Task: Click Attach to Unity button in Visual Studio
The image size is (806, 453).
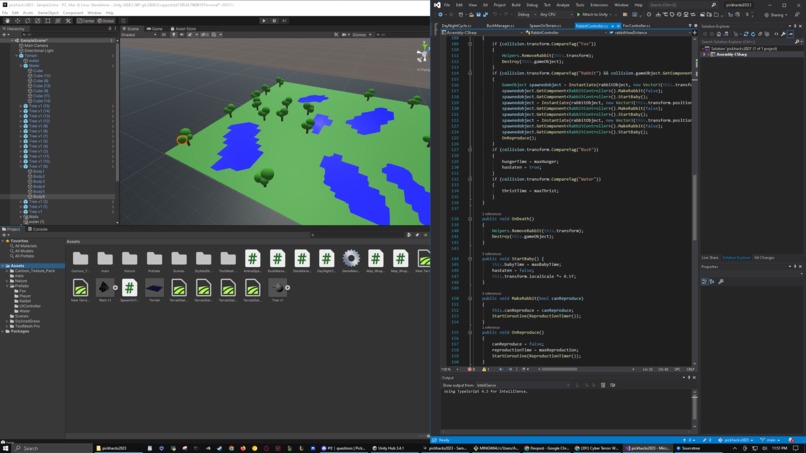Action: (593, 15)
